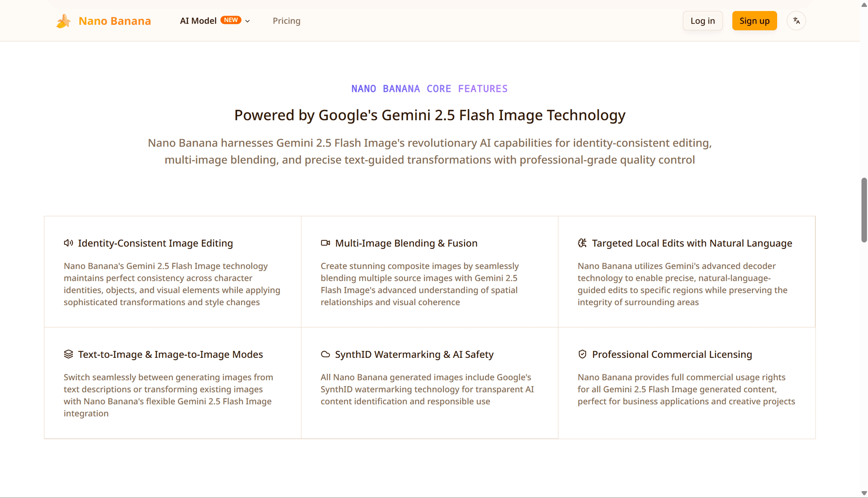Click the speaker icon beside Identity-Consistent Image Editing
The width and height of the screenshot is (868, 498).
pyautogui.click(x=68, y=243)
